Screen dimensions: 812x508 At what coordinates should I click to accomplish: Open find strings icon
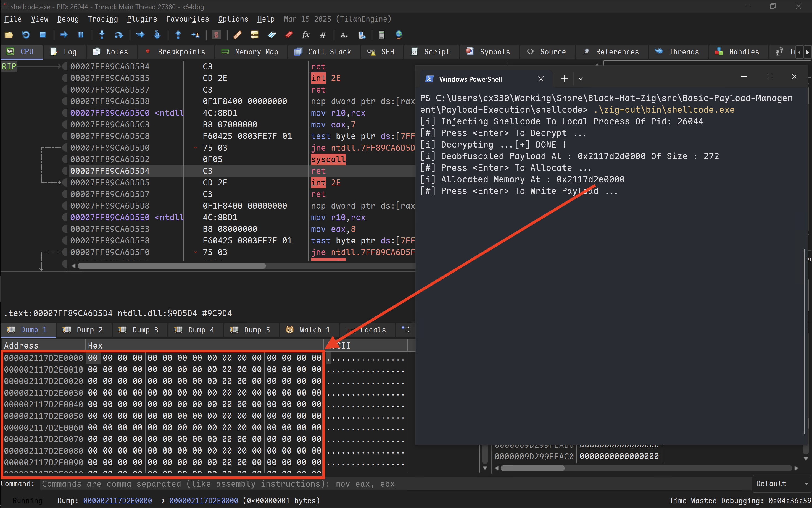pos(344,35)
